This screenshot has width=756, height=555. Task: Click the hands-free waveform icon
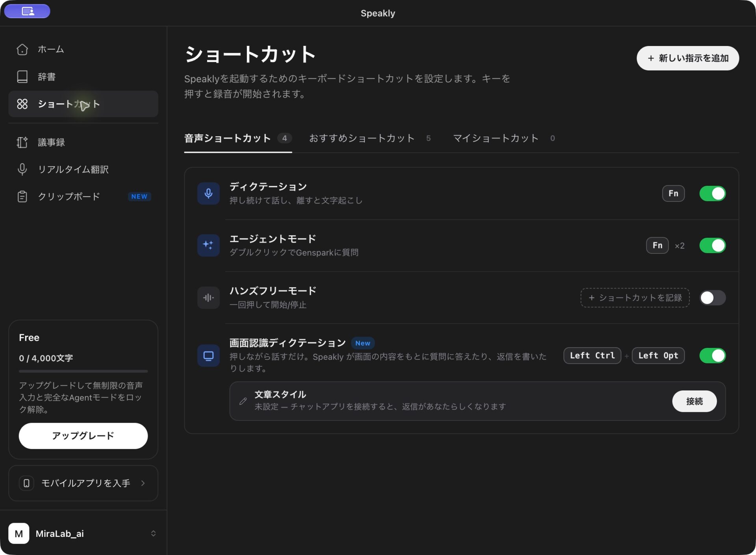[x=208, y=298]
